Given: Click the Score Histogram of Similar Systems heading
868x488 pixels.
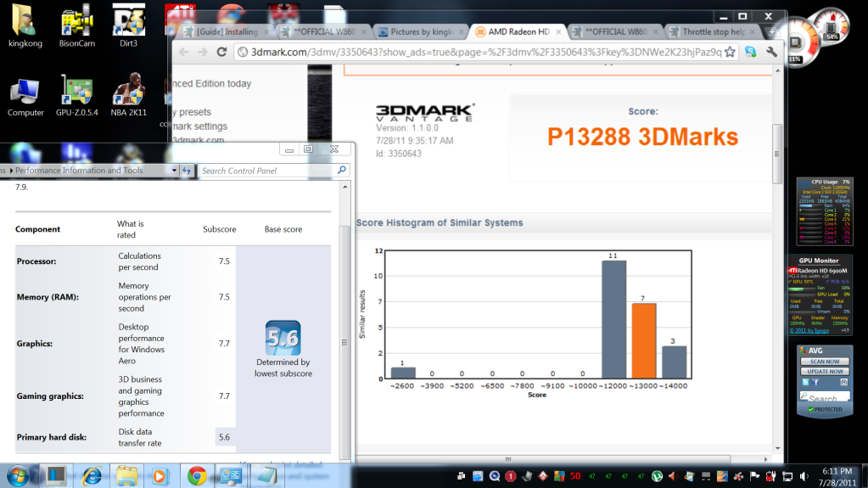Looking at the screenshot, I should [x=440, y=222].
